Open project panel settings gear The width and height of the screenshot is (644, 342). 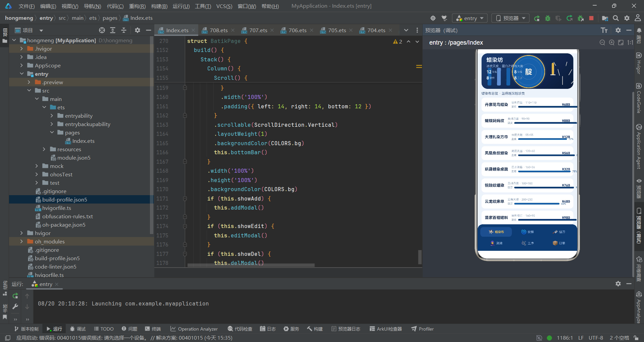[138, 30]
